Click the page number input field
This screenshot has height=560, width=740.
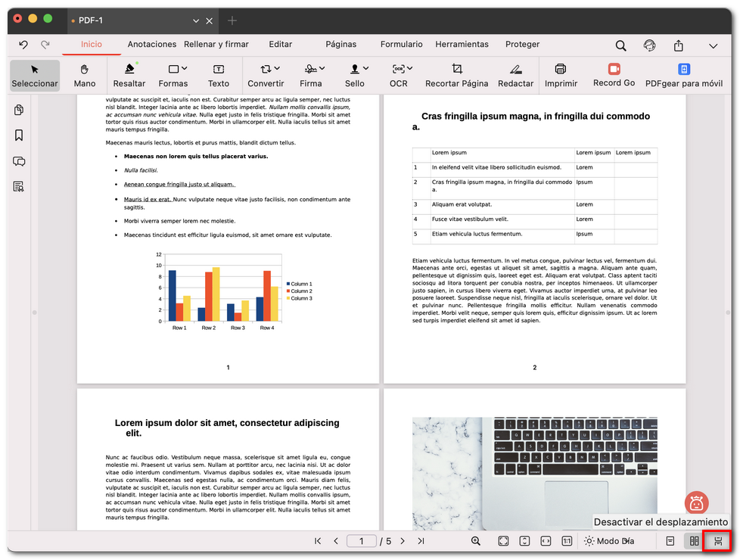pyautogui.click(x=362, y=541)
